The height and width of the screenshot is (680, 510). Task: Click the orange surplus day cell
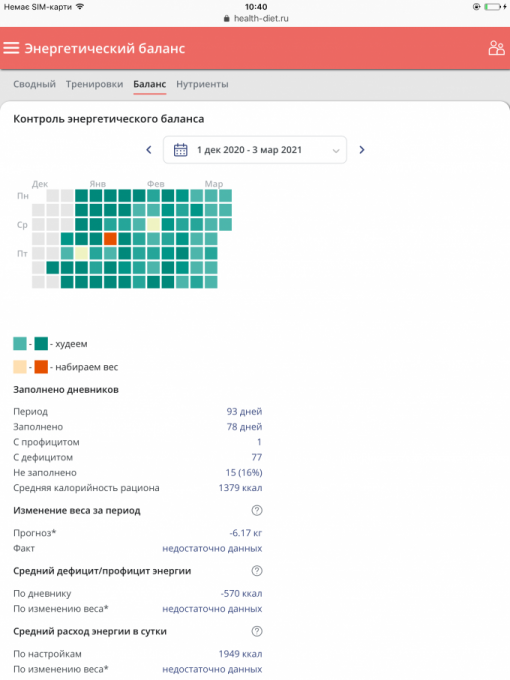(110, 239)
